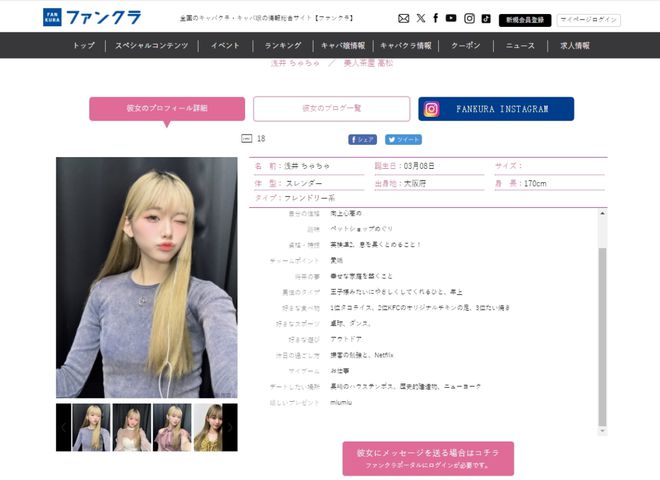Viewport: 660px width, 480px height.
Task: Open the キャバ嬢情報 menu item
Action: point(343,45)
